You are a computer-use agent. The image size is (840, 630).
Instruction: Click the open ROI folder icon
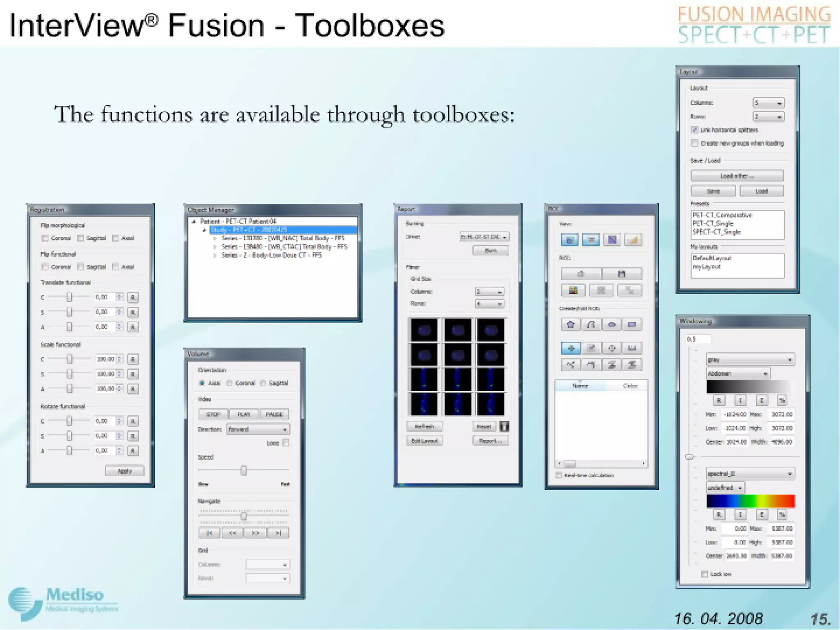(581, 274)
